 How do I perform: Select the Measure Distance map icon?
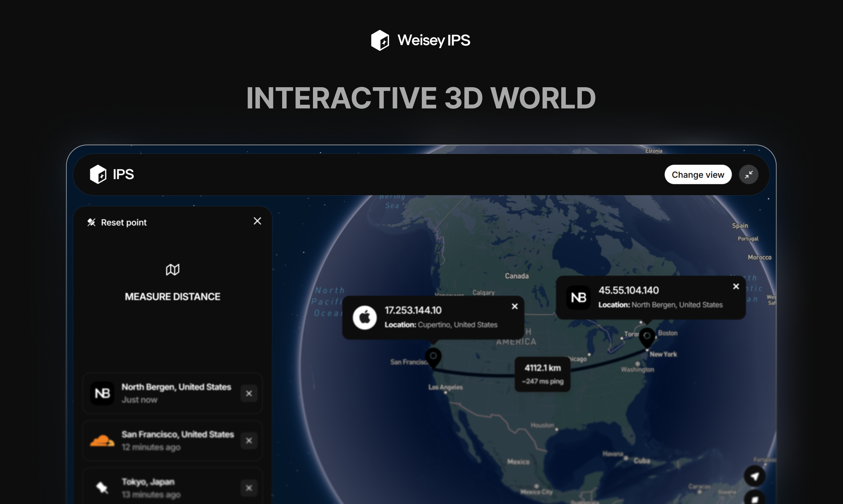coord(172,269)
